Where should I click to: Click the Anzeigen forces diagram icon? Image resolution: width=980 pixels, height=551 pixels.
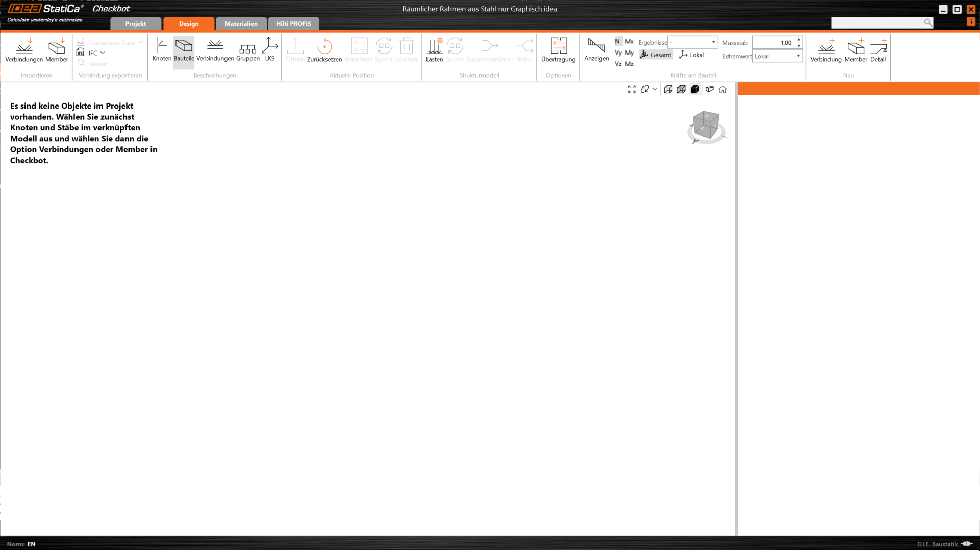[596, 50]
